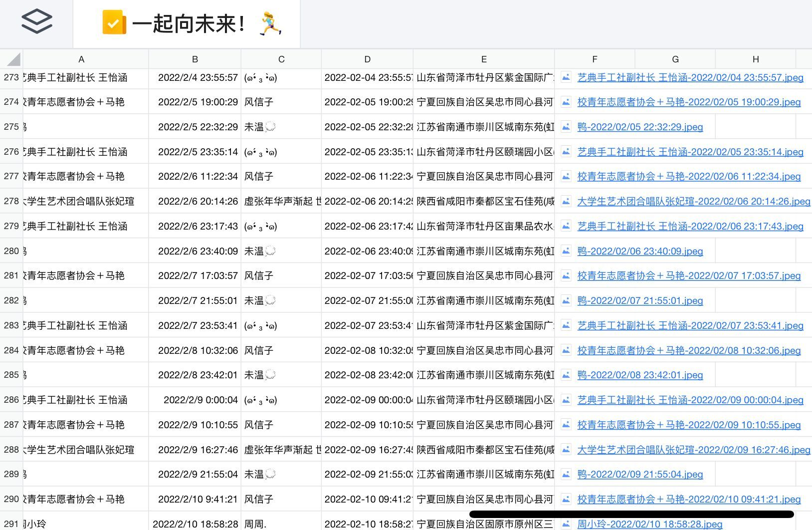The image size is (812, 530).
Task: Select cell 风信子 in row 274
Action: (x=281, y=102)
